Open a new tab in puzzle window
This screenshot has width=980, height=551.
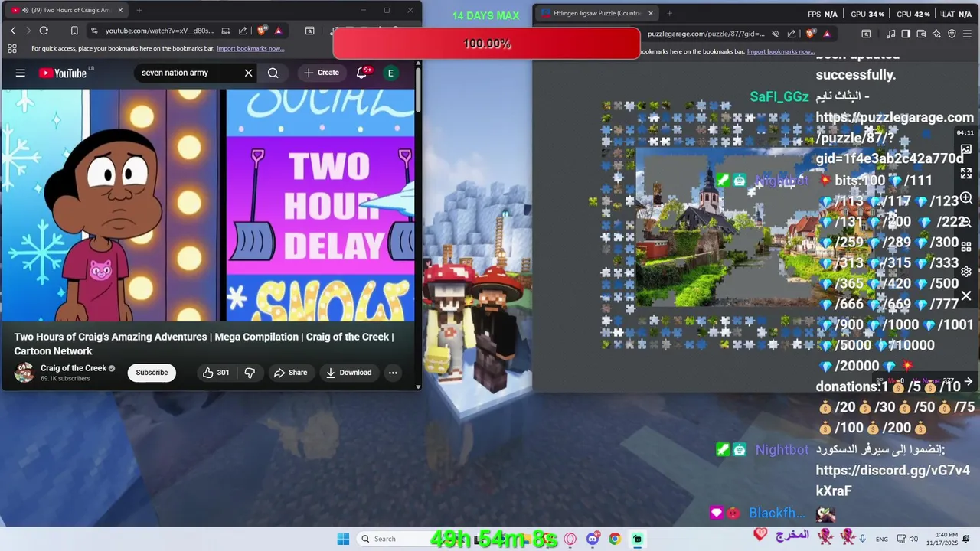click(x=669, y=13)
